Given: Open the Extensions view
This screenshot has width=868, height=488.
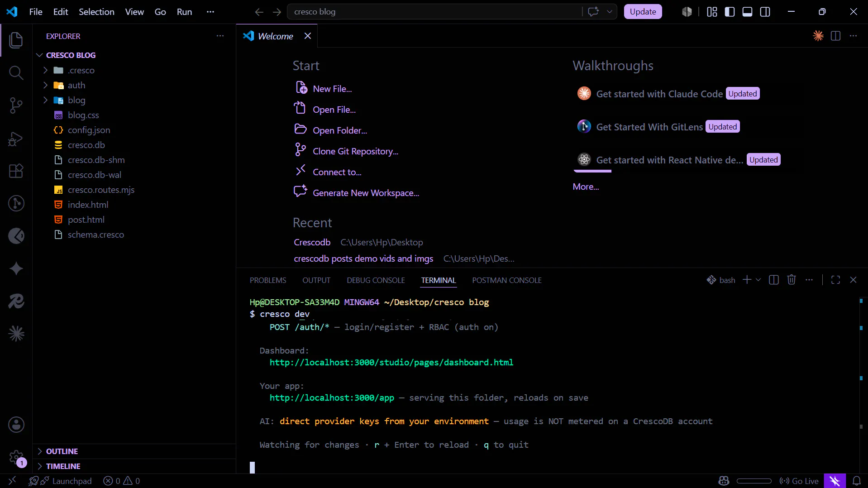Looking at the screenshot, I should point(16,171).
